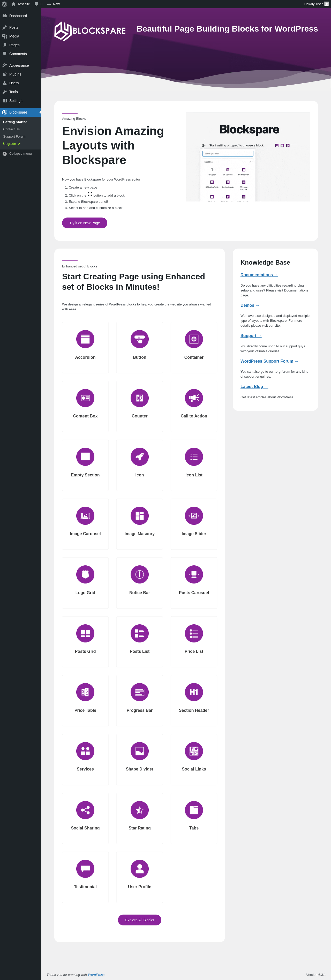Image resolution: width=331 pixels, height=980 pixels.
Task: Click the Section Header H1 icon
Action: [x=194, y=692]
